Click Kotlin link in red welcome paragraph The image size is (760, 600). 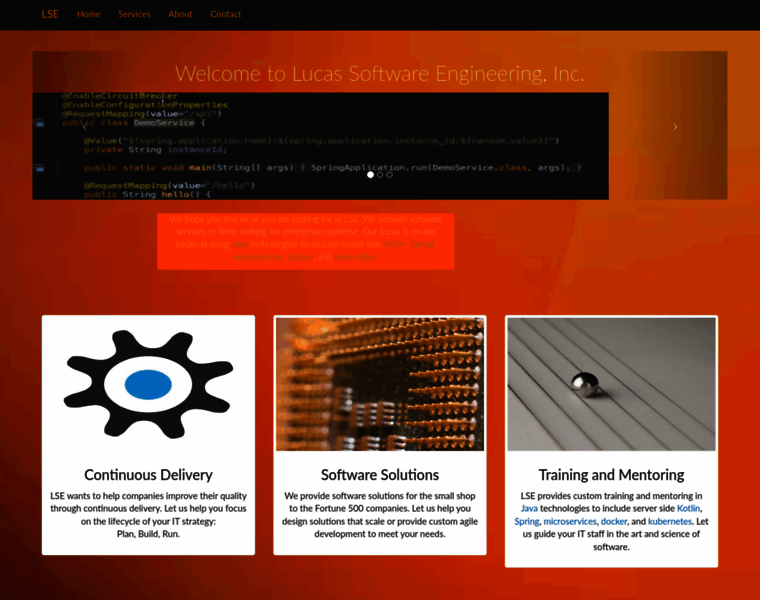395,244
